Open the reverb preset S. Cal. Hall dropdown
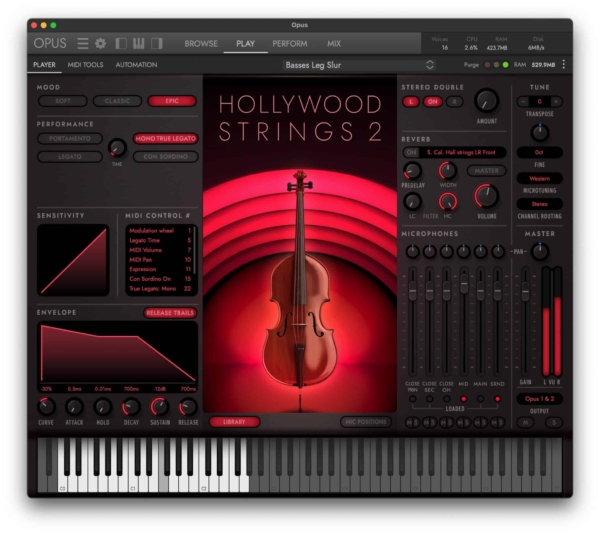Image resolution: width=600 pixels, height=534 pixels. tap(461, 152)
